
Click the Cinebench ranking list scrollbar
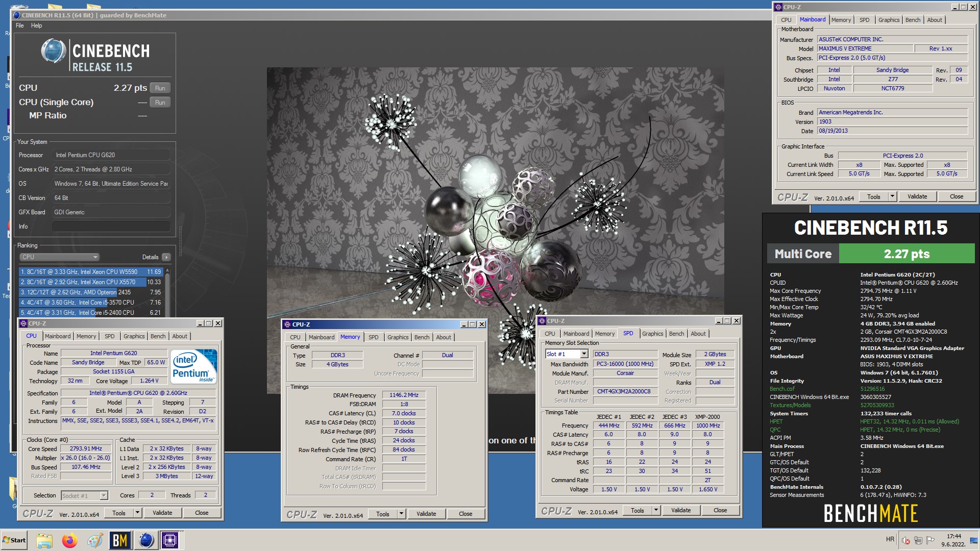tap(167, 292)
